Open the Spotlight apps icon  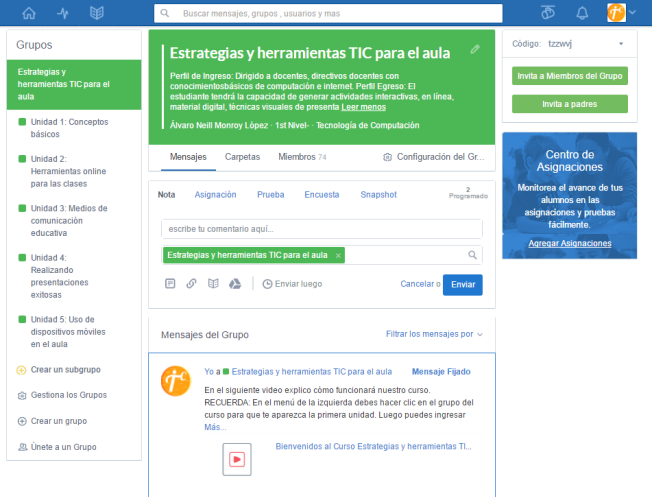click(x=548, y=13)
